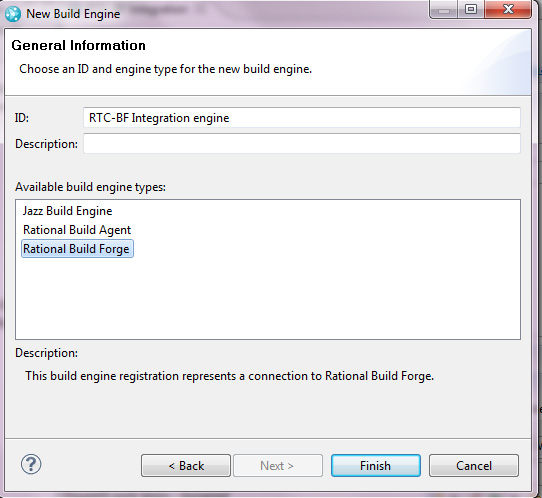Click the ID label
542x498 pixels.
tap(22, 118)
